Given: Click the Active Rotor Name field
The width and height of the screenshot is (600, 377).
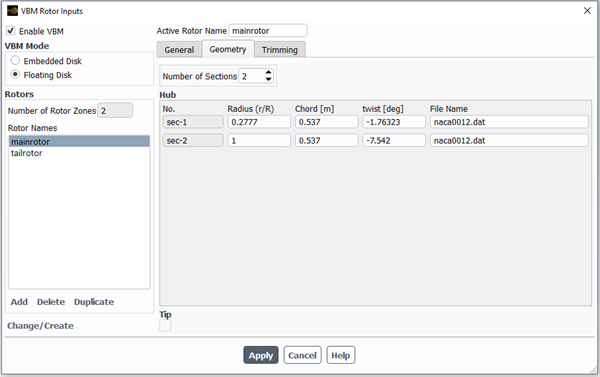Looking at the screenshot, I should pyautogui.click(x=268, y=31).
